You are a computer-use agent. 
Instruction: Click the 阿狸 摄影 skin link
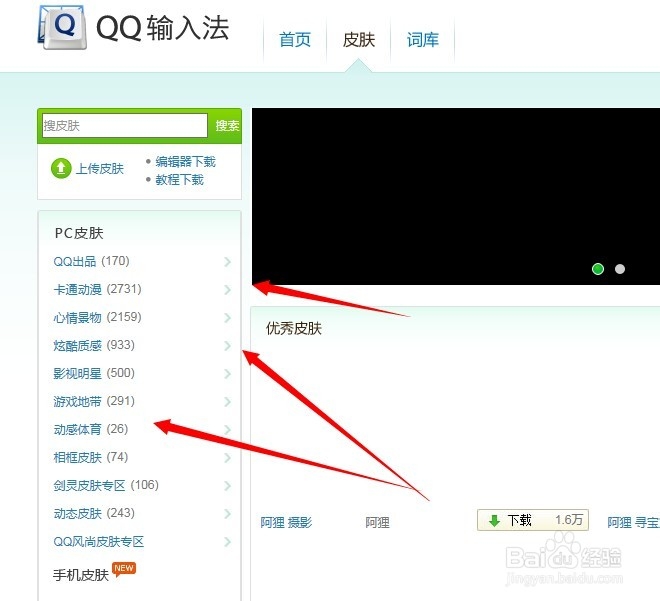tap(286, 522)
